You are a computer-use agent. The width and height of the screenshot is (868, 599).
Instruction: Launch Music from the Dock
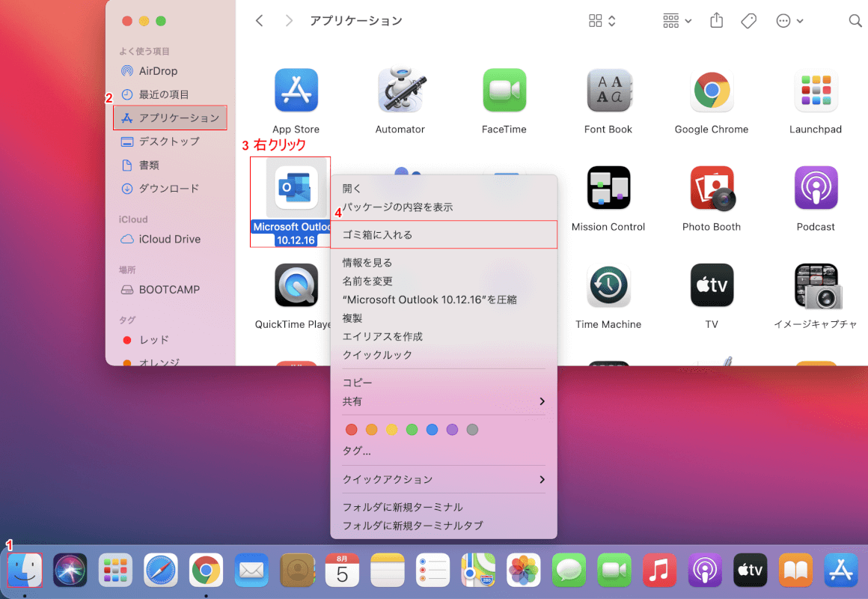(x=659, y=570)
